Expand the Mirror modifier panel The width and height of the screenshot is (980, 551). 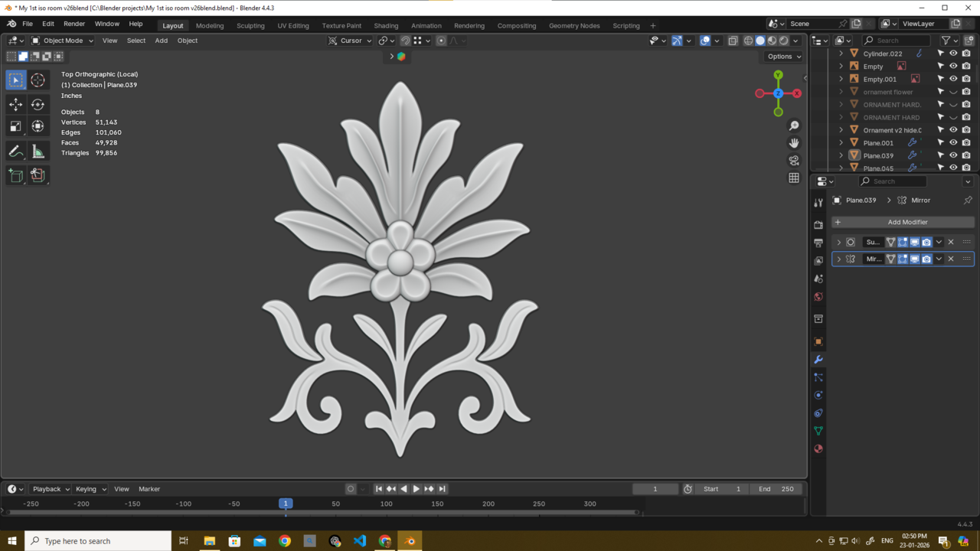coord(838,259)
